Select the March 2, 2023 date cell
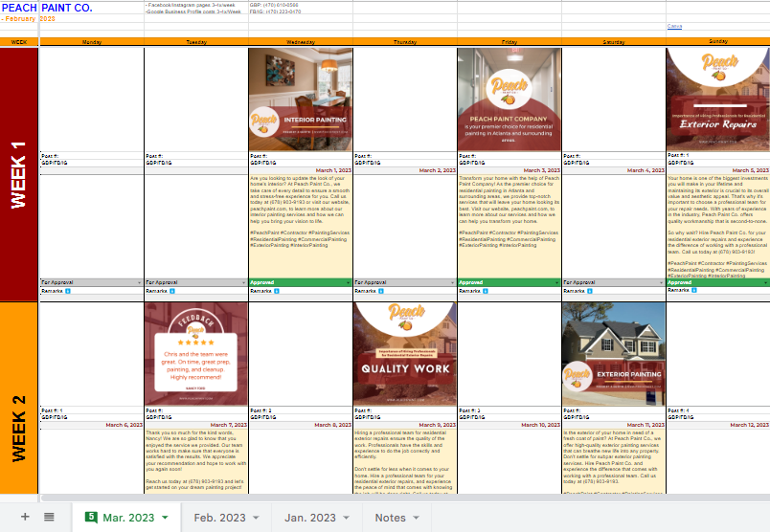This screenshot has width=770, height=532. (x=405, y=170)
